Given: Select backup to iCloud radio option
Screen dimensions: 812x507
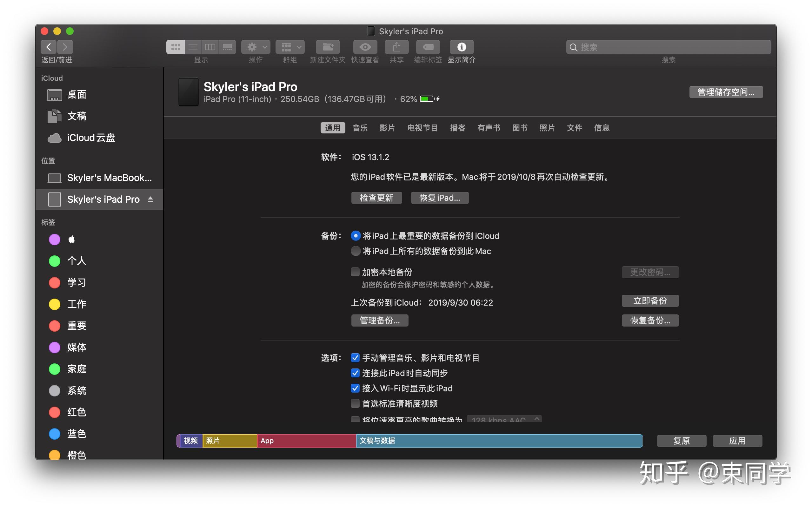Looking at the screenshot, I should point(356,236).
